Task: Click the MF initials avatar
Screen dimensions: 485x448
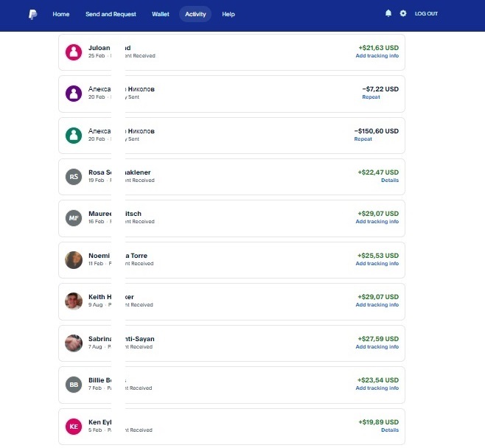Action: click(74, 218)
